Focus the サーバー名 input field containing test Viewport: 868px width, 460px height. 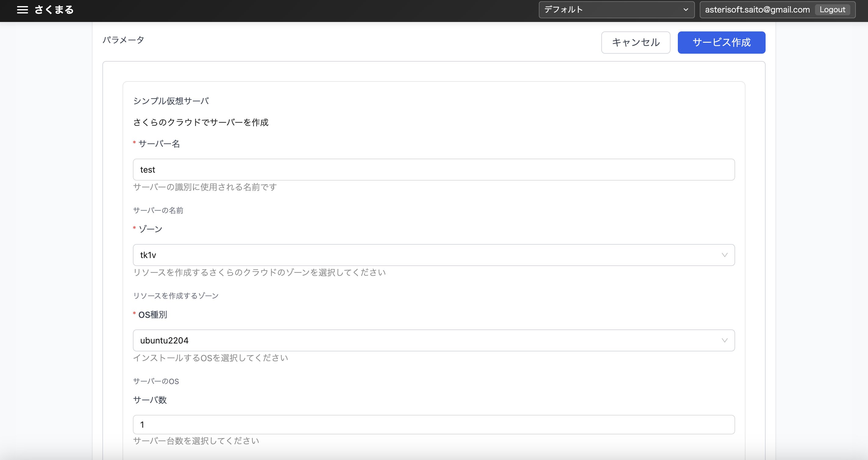[x=434, y=170]
